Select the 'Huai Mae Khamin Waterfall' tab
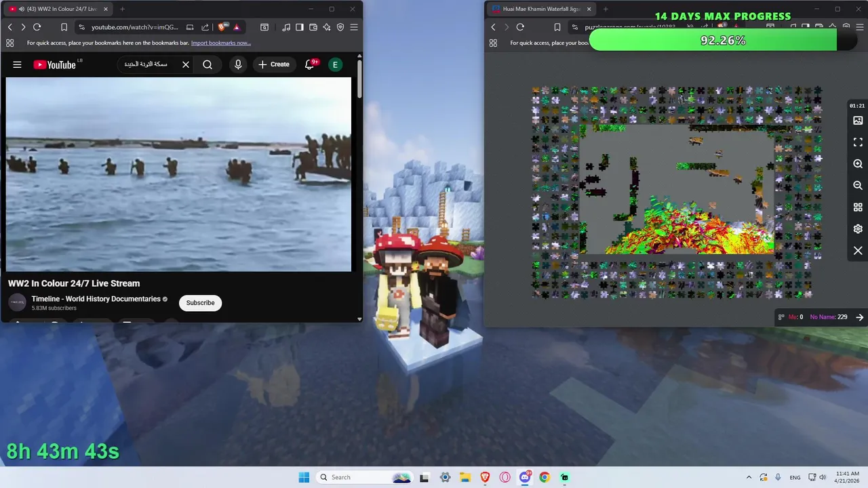 pyautogui.click(x=541, y=9)
